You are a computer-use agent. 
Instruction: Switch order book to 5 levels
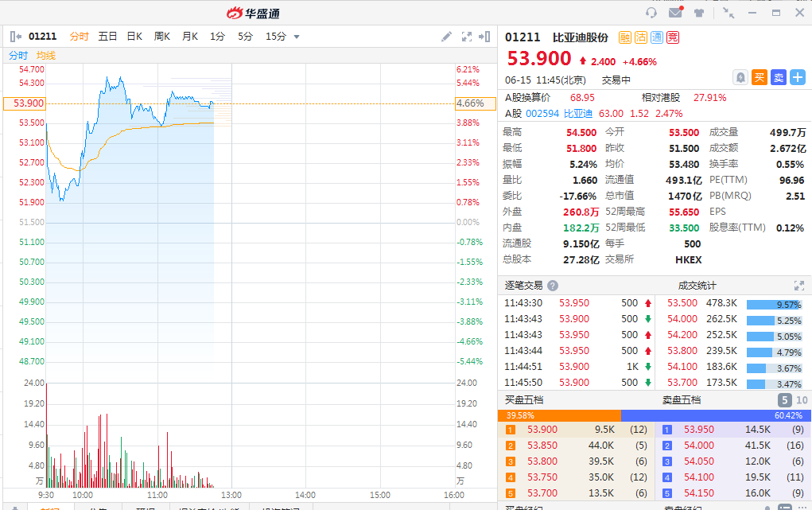click(x=784, y=400)
